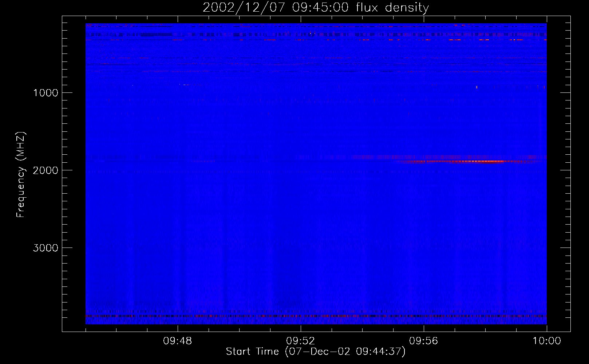
Task: Click the plot title '2002/12/07 09:45:00 flux density'
Action: point(316,7)
